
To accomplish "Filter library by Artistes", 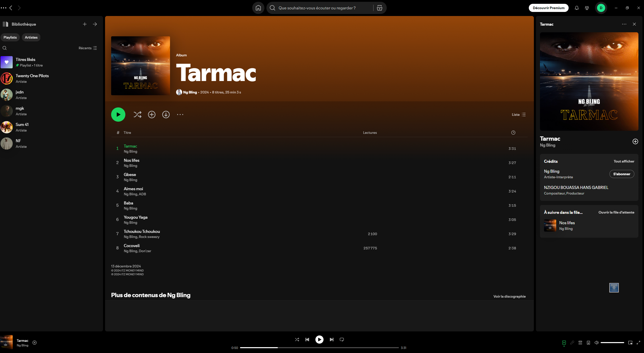I will 31,37.
